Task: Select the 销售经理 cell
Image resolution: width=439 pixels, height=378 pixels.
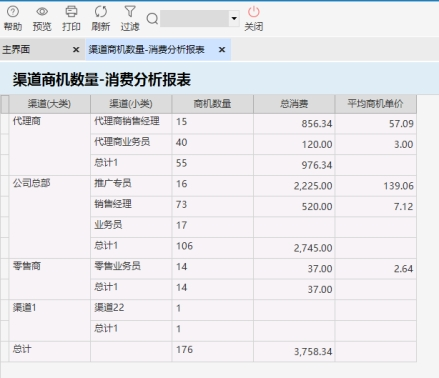Action: [131, 206]
